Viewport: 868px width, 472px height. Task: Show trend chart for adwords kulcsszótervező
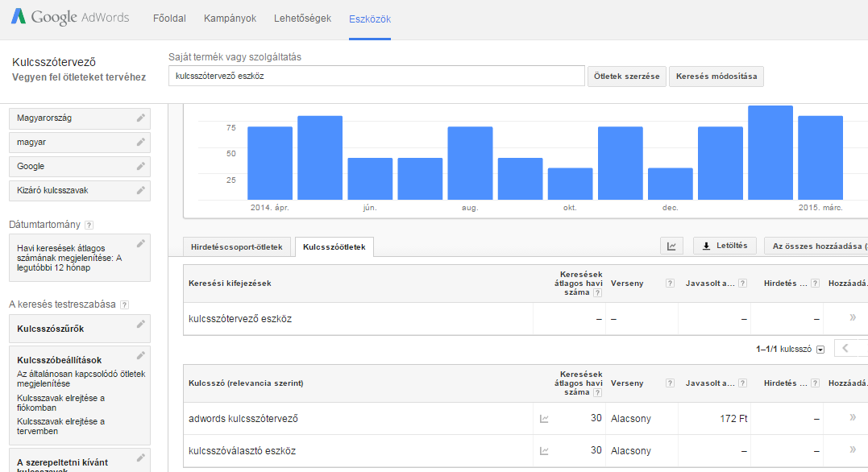click(544, 419)
